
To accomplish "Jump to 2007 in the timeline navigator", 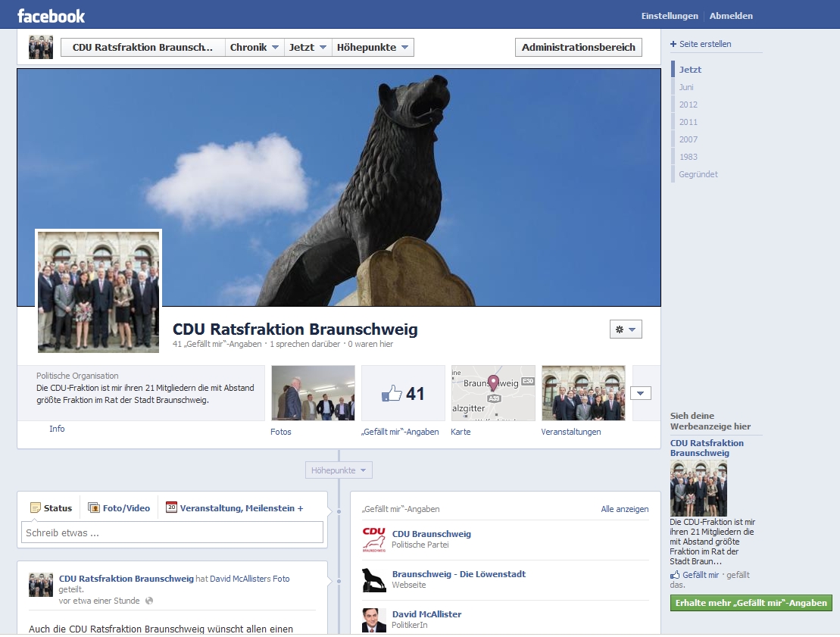I will [x=689, y=139].
